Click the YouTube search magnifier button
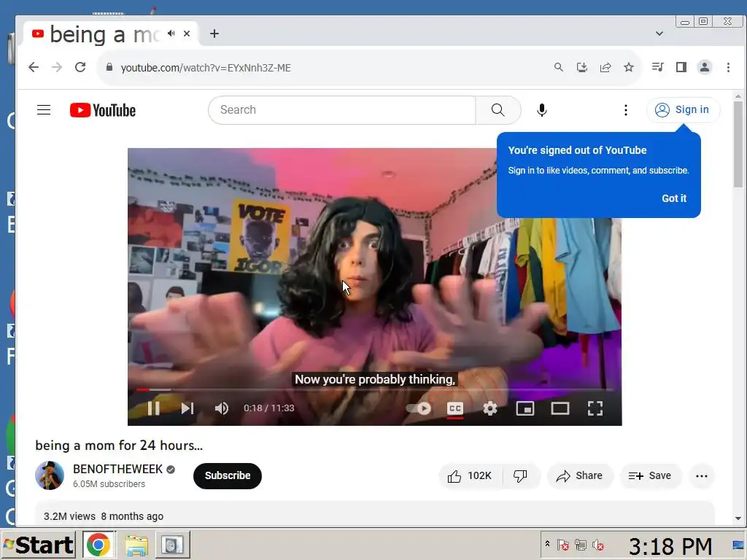This screenshot has width=747, height=560. tap(498, 110)
